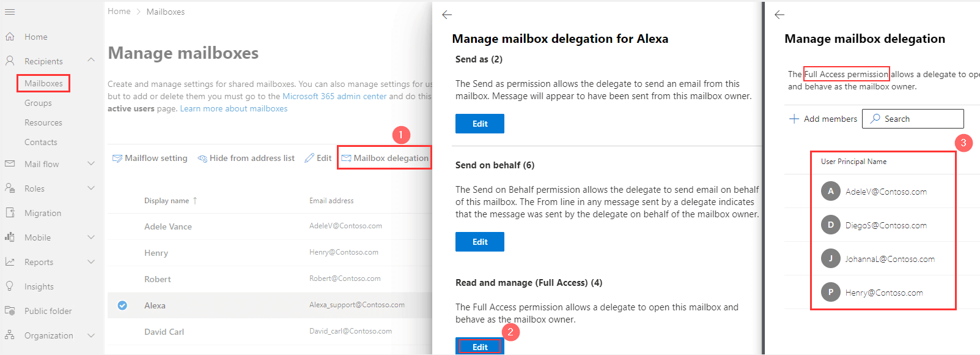This screenshot has height=355, width=980.
Task: Click the Add members plus icon
Action: click(x=794, y=118)
